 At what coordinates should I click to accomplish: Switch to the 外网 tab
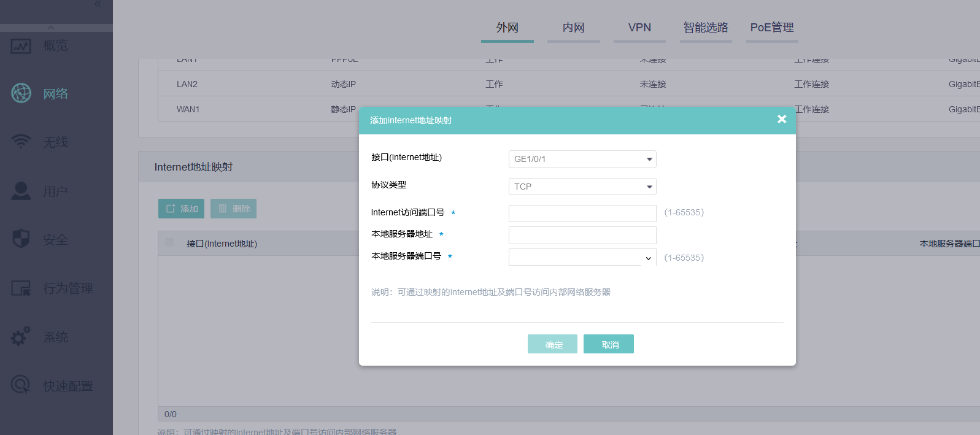[x=507, y=28]
